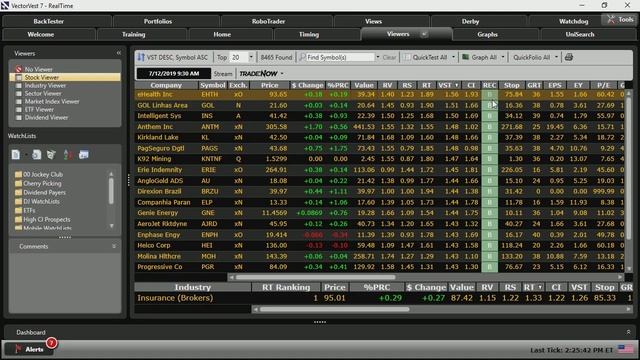Toggle the Stream button

[223, 73]
